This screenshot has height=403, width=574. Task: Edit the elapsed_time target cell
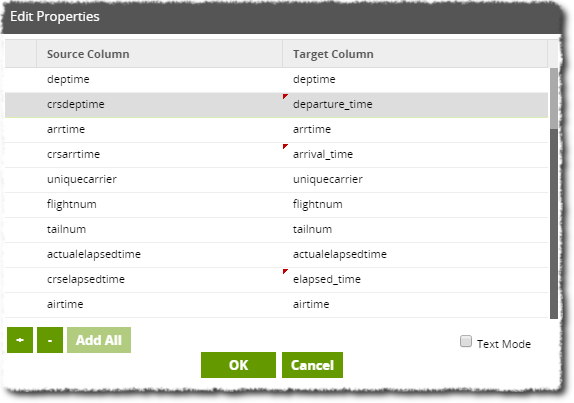pyautogui.click(x=415, y=279)
